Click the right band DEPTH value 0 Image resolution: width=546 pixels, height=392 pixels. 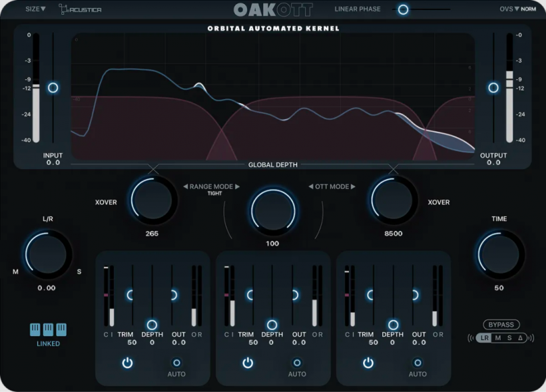pyautogui.click(x=392, y=343)
